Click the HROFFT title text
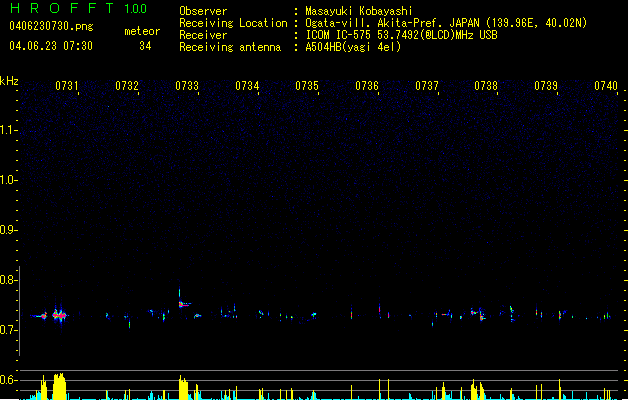629x400 pixels. 63,8
